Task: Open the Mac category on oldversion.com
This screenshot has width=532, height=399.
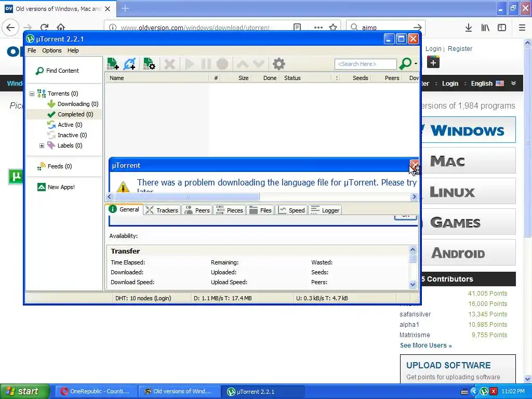Action: 468,161
